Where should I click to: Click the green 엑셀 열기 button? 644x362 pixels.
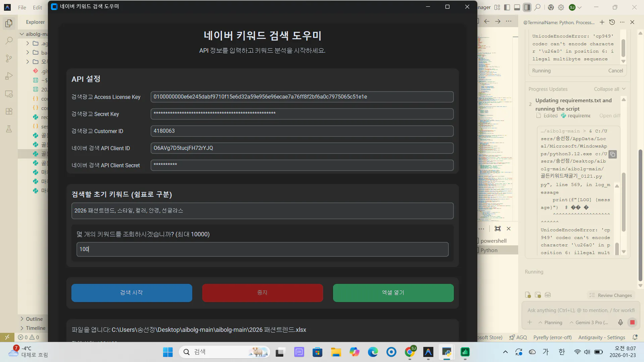[393, 293]
